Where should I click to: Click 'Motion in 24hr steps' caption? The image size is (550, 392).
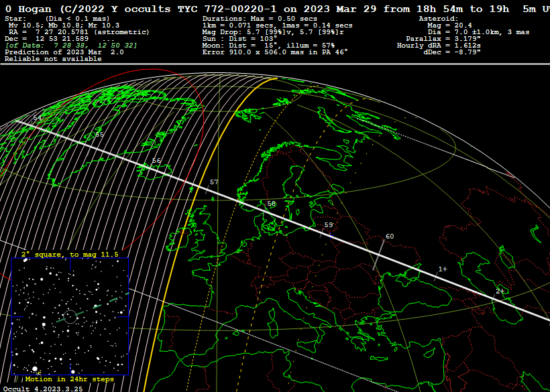pyautogui.click(x=70, y=379)
